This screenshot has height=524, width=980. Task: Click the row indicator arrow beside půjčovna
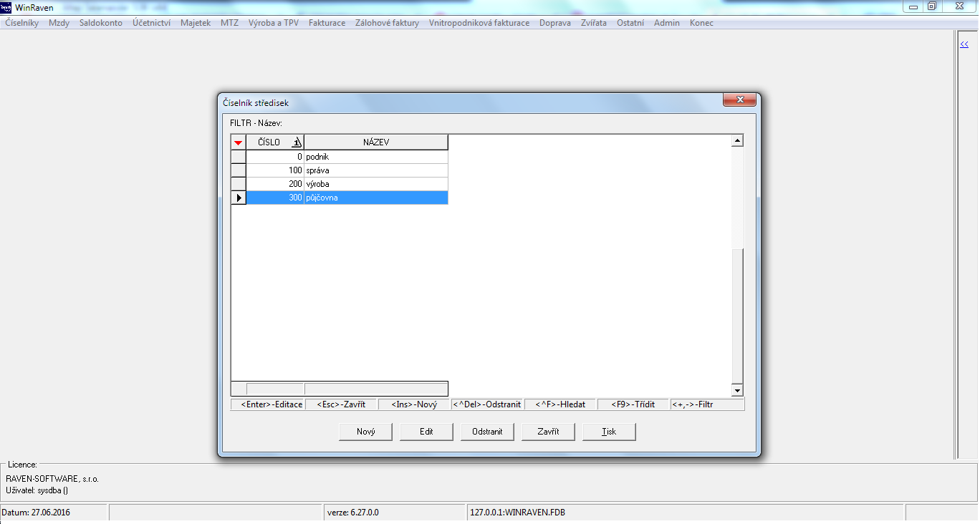click(x=239, y=198)
